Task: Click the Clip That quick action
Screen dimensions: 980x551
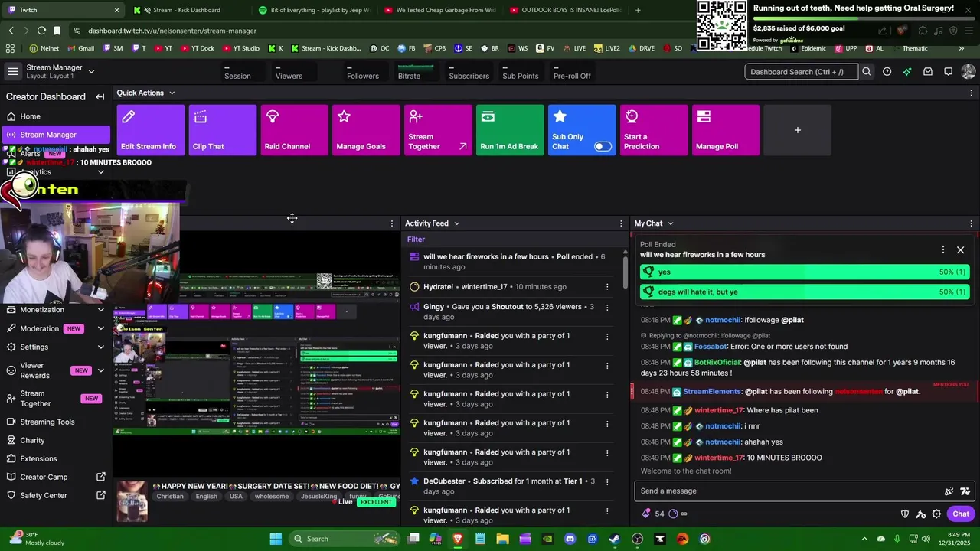Action: (x=222, y=130)
